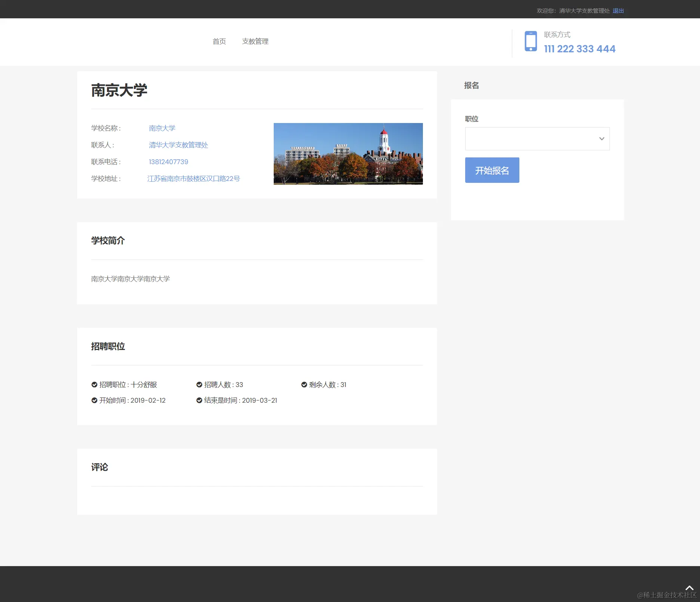Click the 报名 sidebar heading
Screen dimensions: 700x602
[471, 85]
